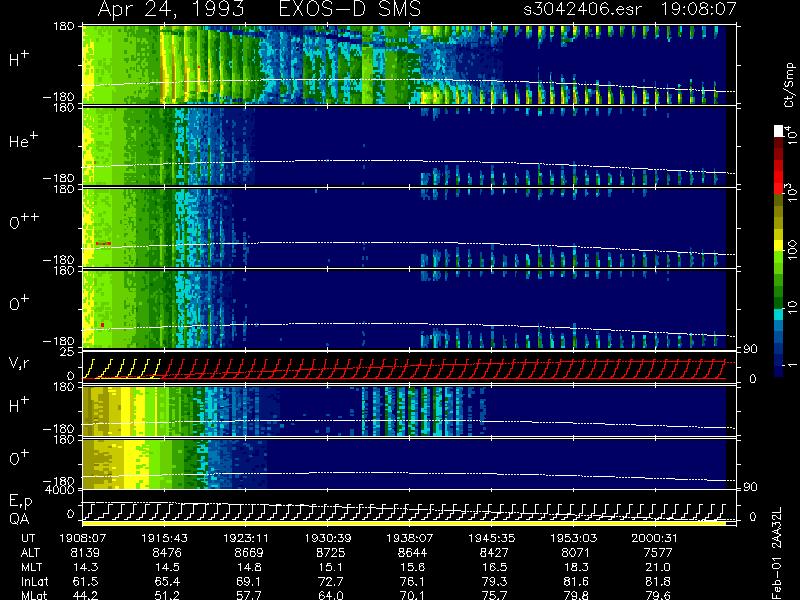Click UT value 1908:07

tap(82, 538)
